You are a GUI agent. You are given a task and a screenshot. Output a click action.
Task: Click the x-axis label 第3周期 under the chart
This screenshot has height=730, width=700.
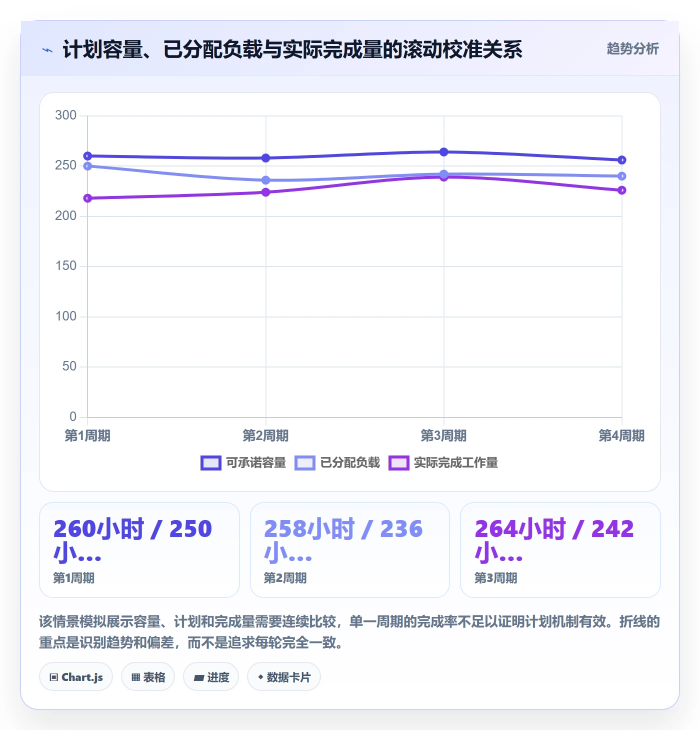pos(444,435)
